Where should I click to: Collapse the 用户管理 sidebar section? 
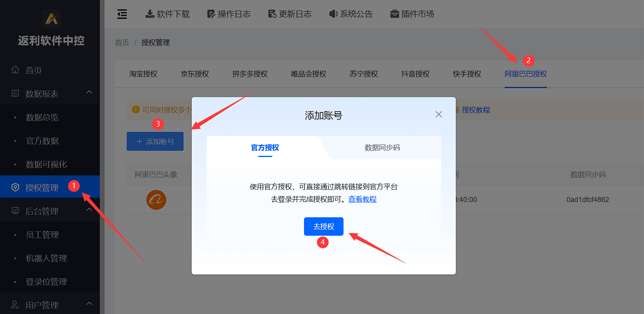click(x=89, y=304)
